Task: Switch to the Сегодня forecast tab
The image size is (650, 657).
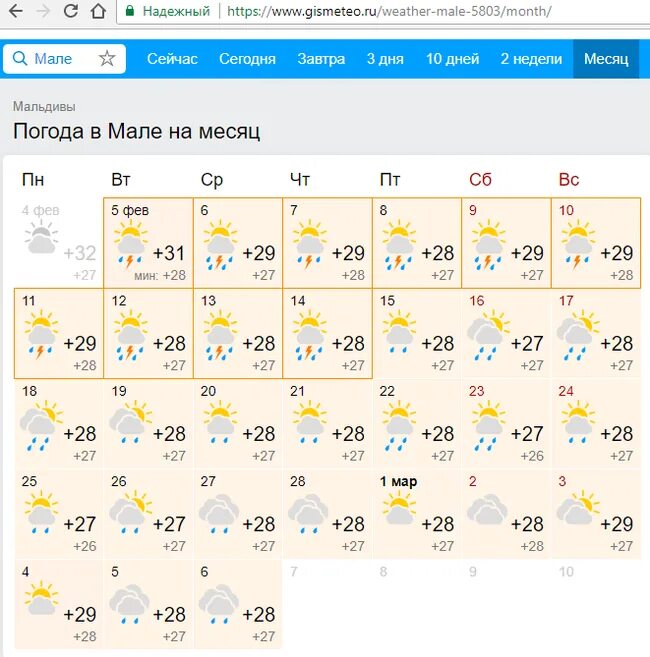Action: coord(247,59)
